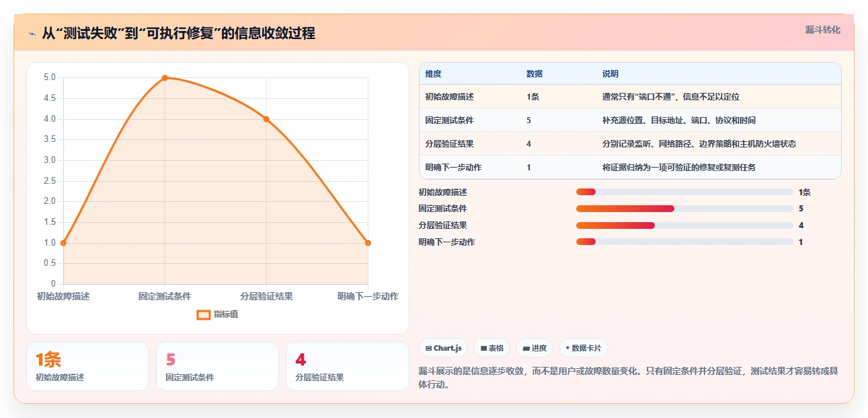Click the y-axis tick label 5.0

click(50, 77)
